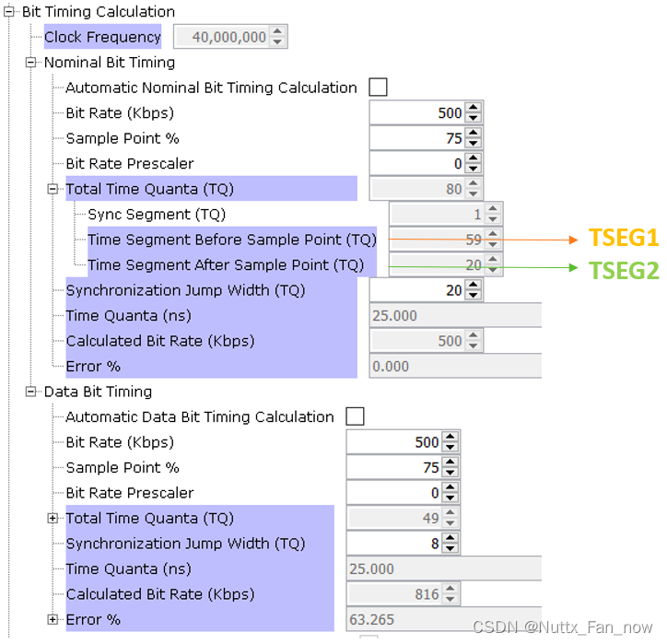Decrease Nominal Synchronization Jump Width down arrow
The image size is (667, 644).
click(473, 295)
